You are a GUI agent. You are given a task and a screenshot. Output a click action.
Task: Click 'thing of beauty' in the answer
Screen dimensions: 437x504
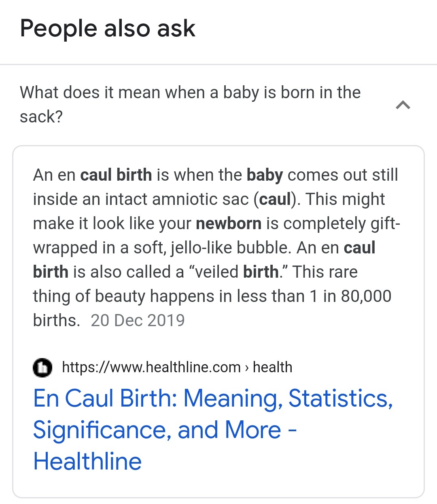89,296
